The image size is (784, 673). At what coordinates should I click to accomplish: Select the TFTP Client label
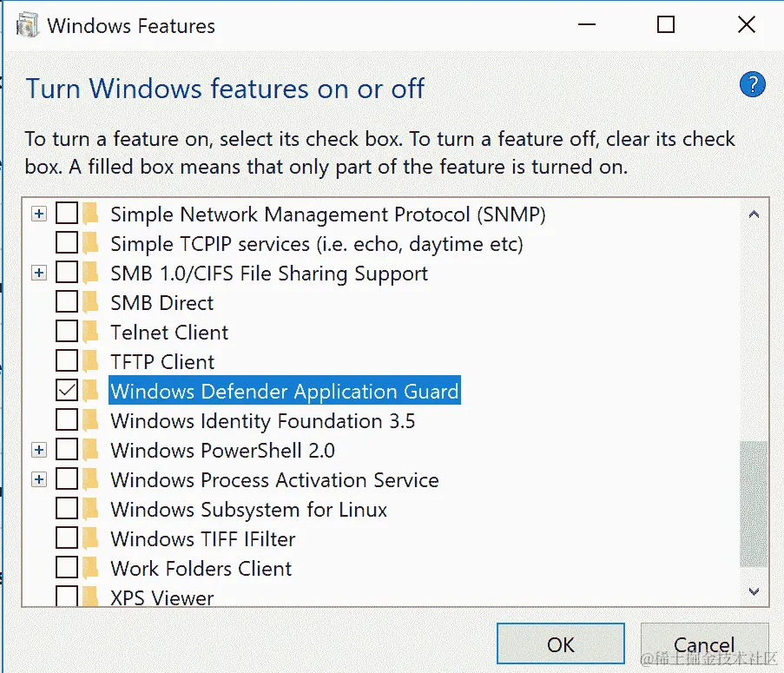point(162,362)
